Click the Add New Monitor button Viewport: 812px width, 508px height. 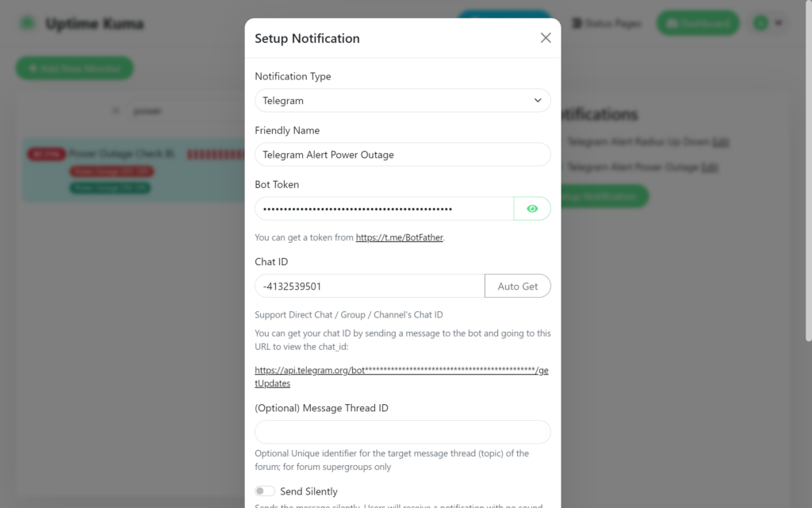pyautogui.click(x=75, y=68)
